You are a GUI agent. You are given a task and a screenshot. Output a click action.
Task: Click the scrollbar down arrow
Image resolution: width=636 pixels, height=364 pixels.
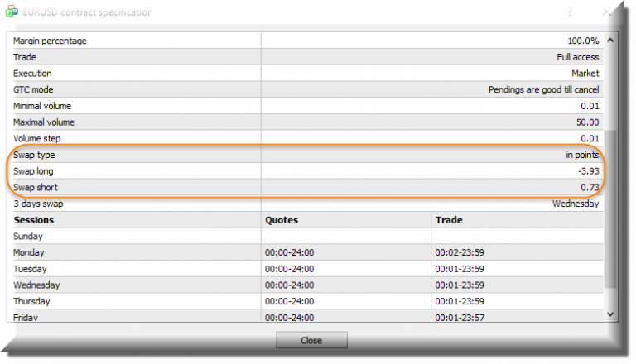pyautogui.click(x=610, y=314)
